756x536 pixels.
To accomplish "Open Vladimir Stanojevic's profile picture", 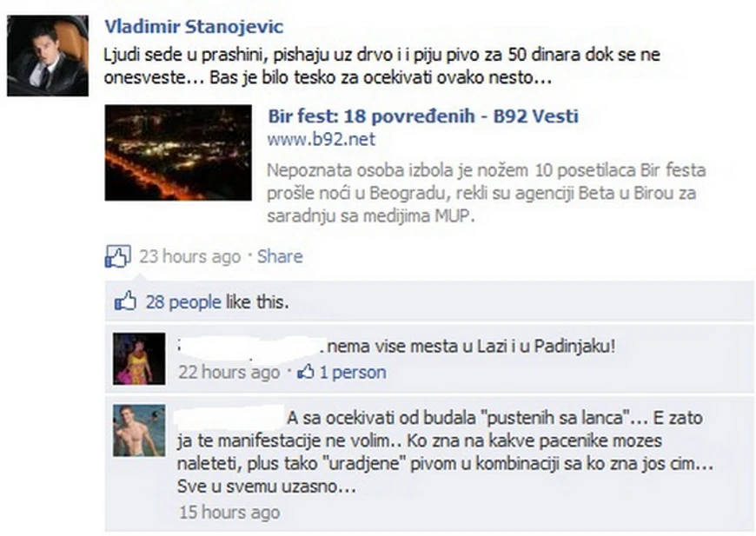I will (48, 56).
